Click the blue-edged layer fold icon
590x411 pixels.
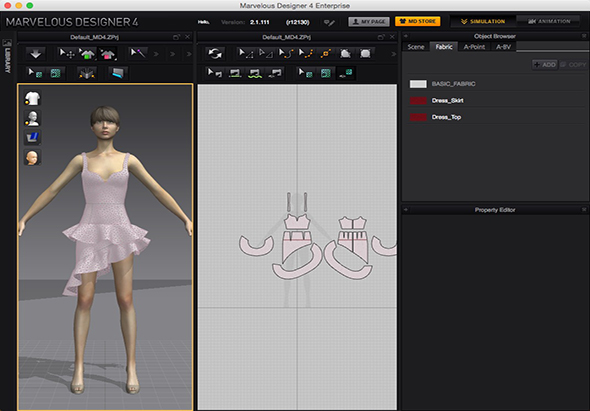pos(118,73)
